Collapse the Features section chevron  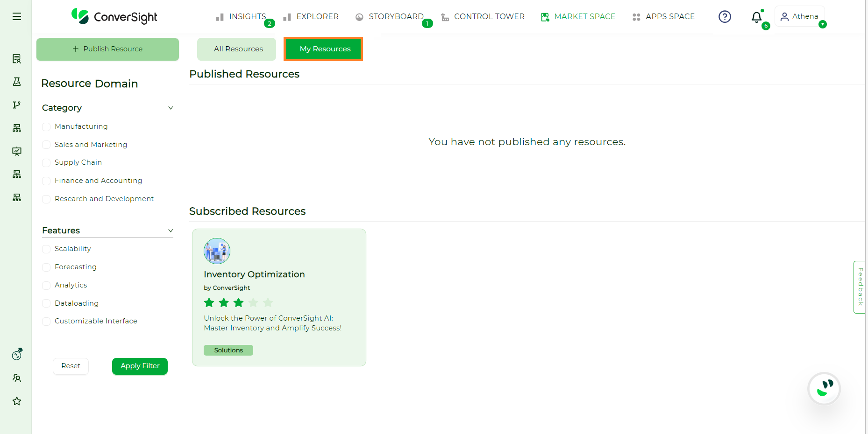pyautogui.click(x=171, y=231)
